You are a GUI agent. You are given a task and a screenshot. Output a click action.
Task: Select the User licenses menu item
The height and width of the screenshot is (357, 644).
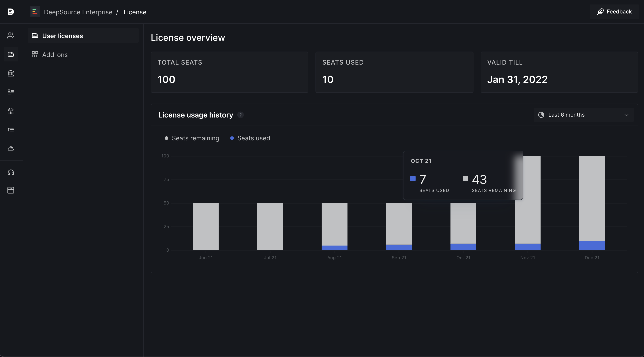(62, 36)
